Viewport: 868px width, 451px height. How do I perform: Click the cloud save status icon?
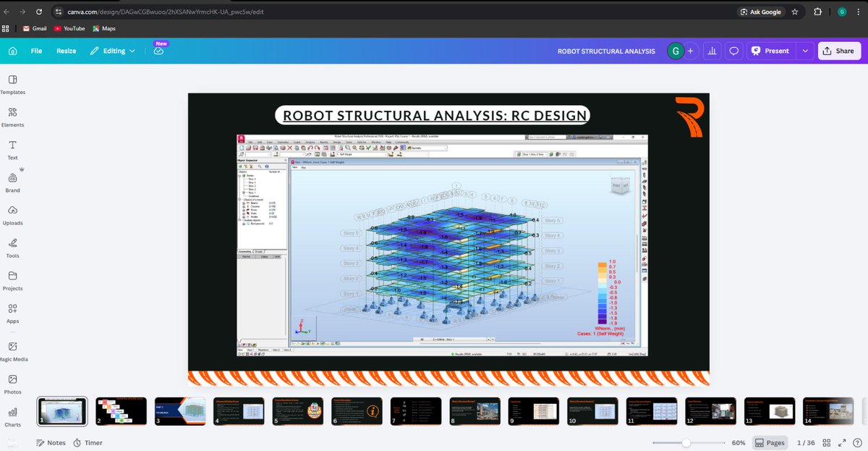pos(159,51)
